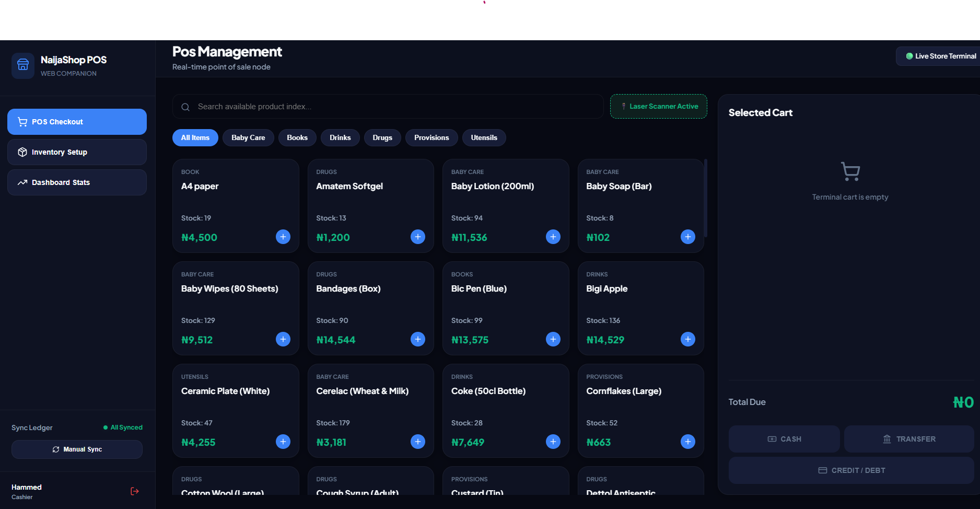Screen dimensions: 980x509
Task: Click the NaijaShop POS store logo
Action: tap(23, 65)
